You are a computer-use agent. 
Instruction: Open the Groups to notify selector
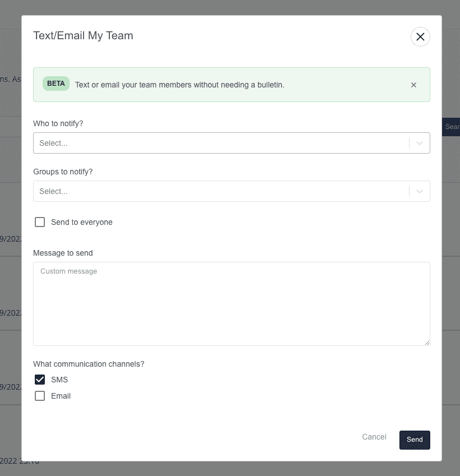[224, 191]
